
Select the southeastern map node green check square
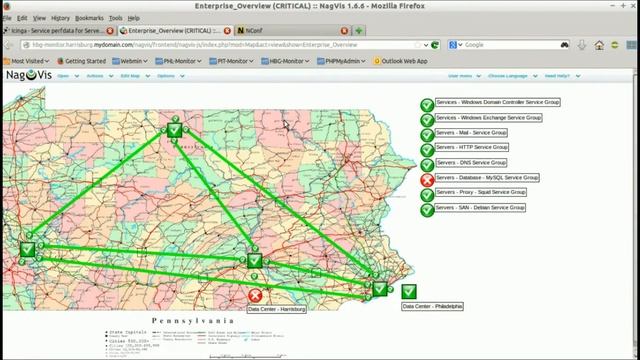[380, 289]
